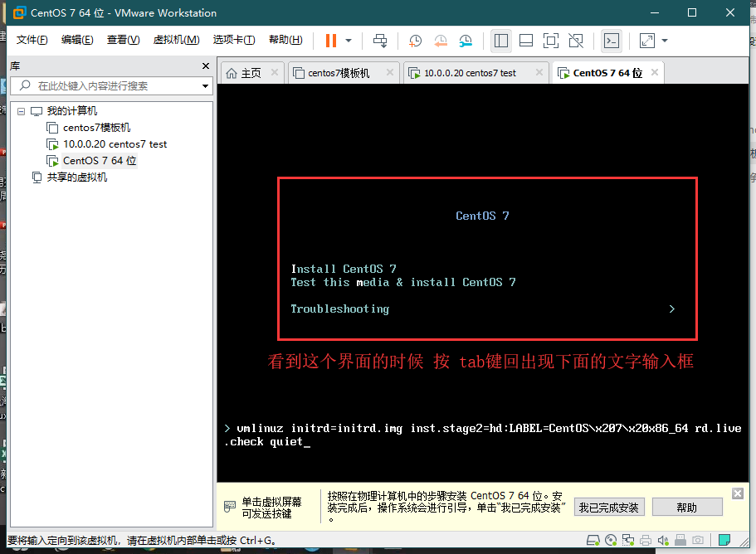
Task: Click the stretch guest display icon
Action: click(647, 41)
